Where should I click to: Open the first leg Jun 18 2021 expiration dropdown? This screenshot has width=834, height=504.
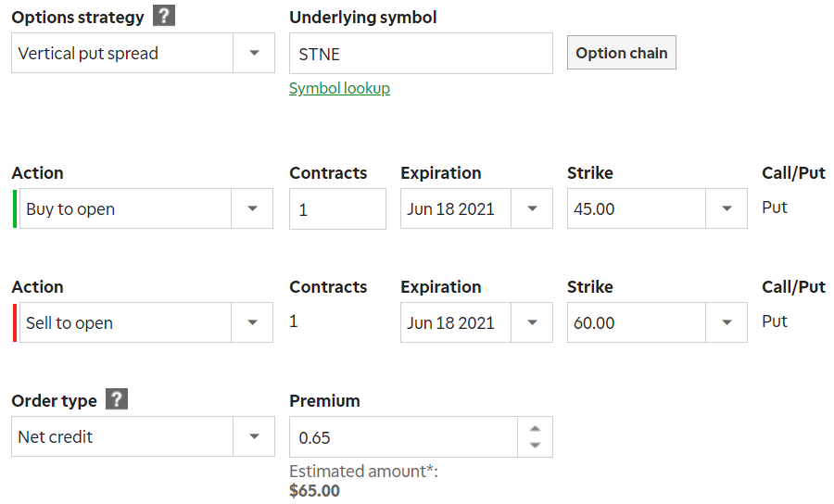pyautogui.click(x=476, y=209)
